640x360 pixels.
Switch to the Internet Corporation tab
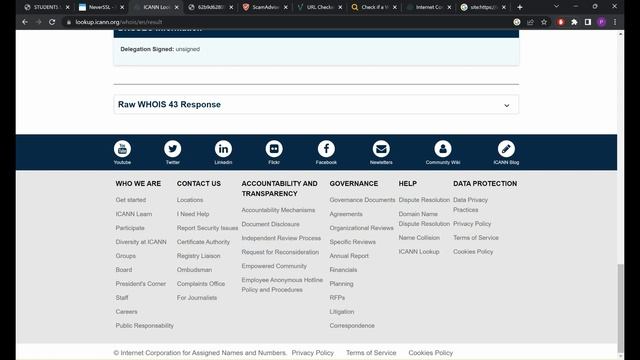pos(429,7)
